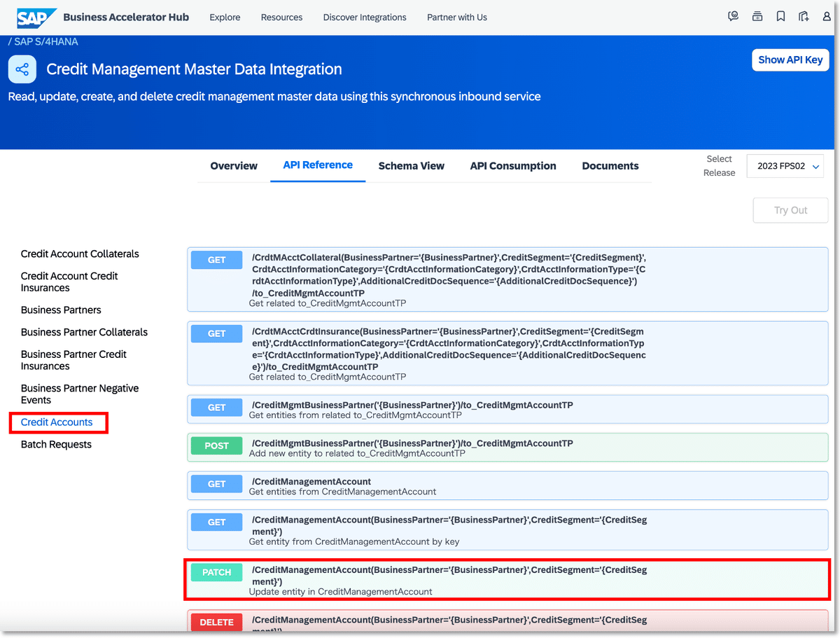Open Batch Requests in sidebar
Image resolution: width=840 pixels, height=638 pixels.
pyautogui.click(x=56, y=444)
